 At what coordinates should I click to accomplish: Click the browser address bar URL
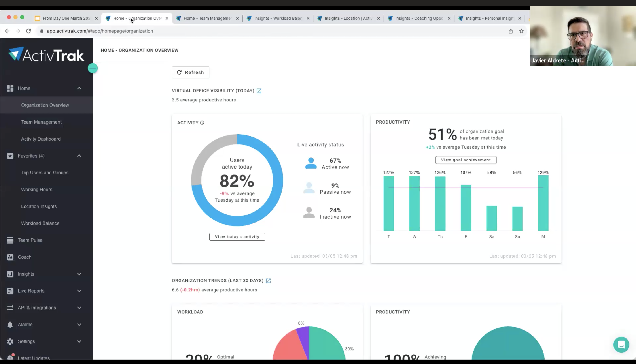100,31
